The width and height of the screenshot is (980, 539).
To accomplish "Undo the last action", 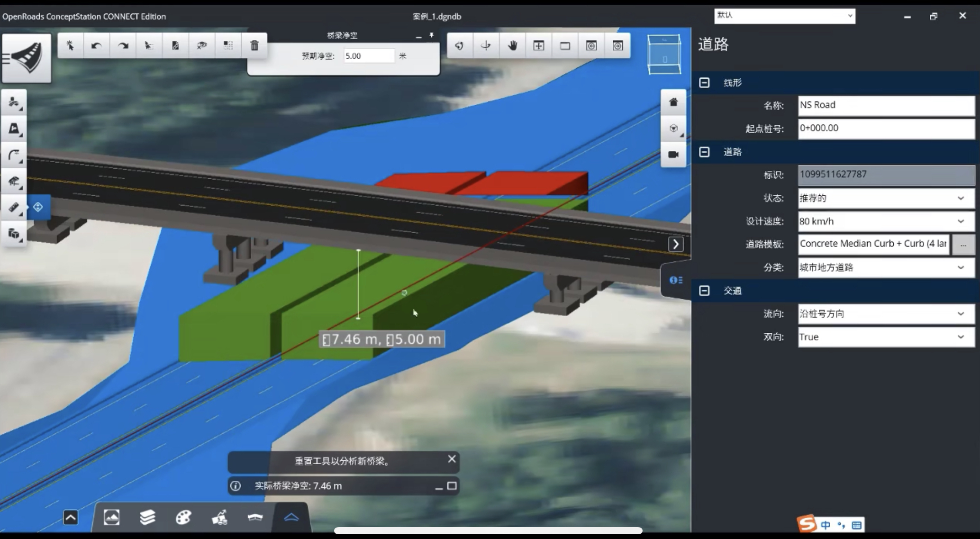I will tap(97, 46).
